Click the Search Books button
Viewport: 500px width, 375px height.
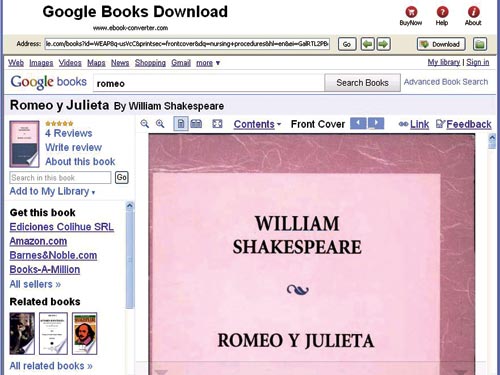(x=362, y=83)
